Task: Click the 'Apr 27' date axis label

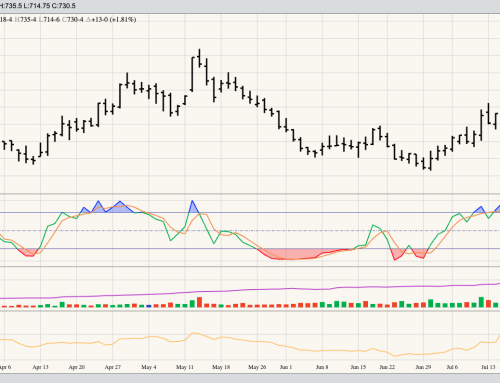Action: pos(113,367)
